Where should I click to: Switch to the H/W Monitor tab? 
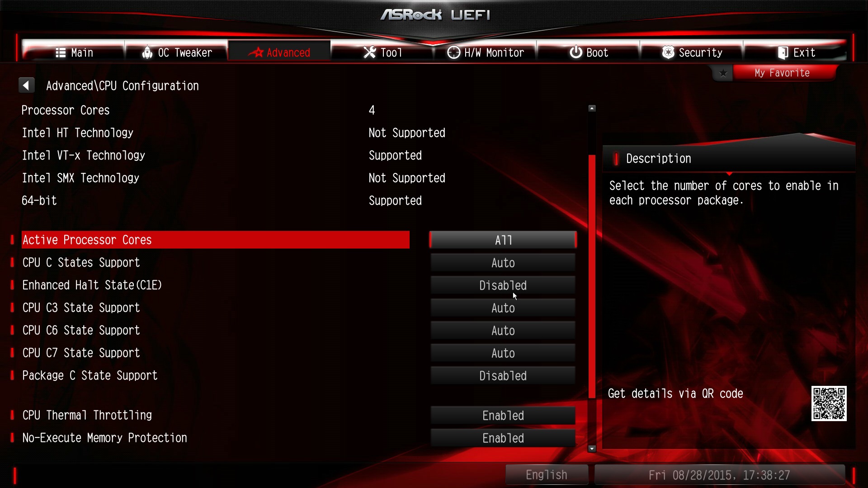[485, 52]
